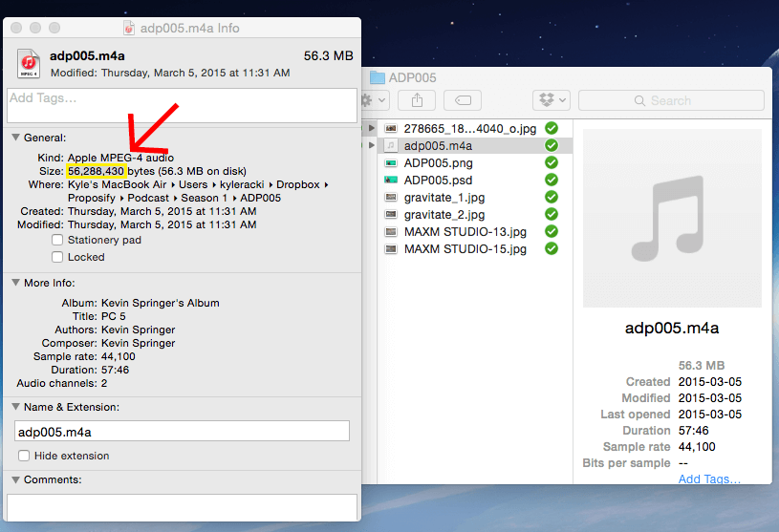Click the Kind: Apple MPEG-4 audio value
This screenshot has width=779, height=532.
coord(120,158)
